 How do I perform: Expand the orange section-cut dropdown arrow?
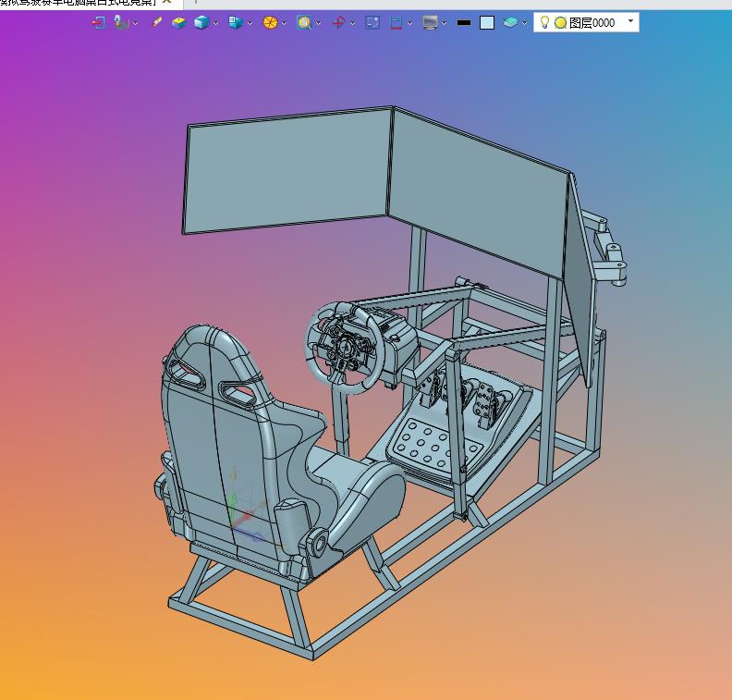(x=285, y=23)
